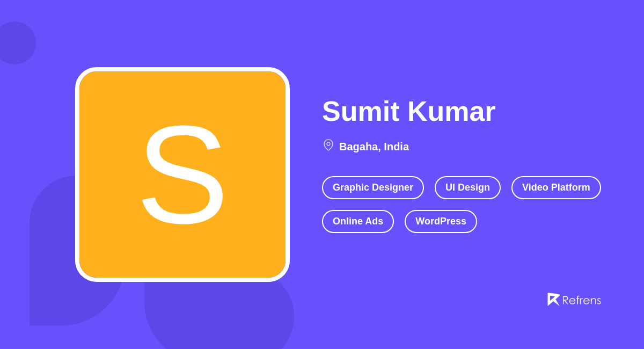Screen dimensions: 644x349
Task: Select the Online Ads tag
Action: (x=357, y=221)
